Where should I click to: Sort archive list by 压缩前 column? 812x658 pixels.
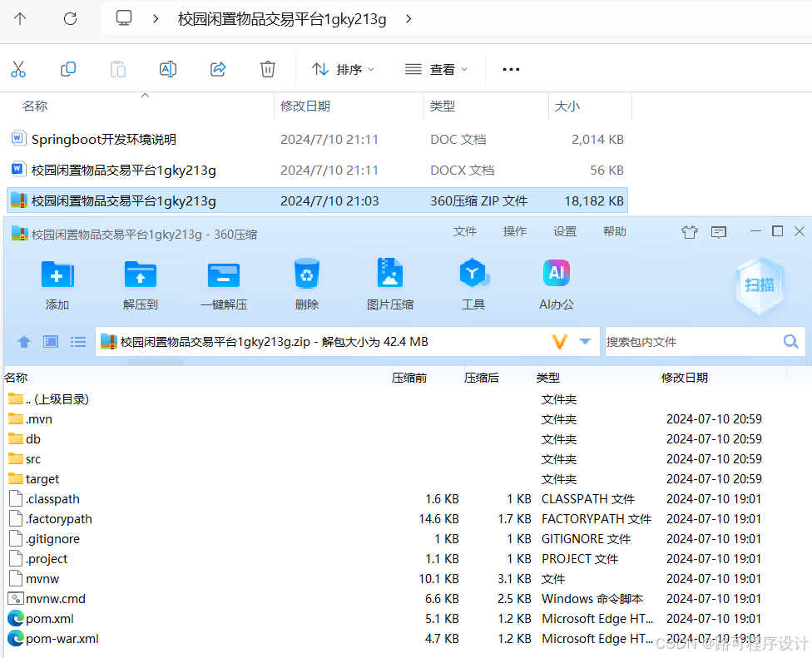click(409, 378)
